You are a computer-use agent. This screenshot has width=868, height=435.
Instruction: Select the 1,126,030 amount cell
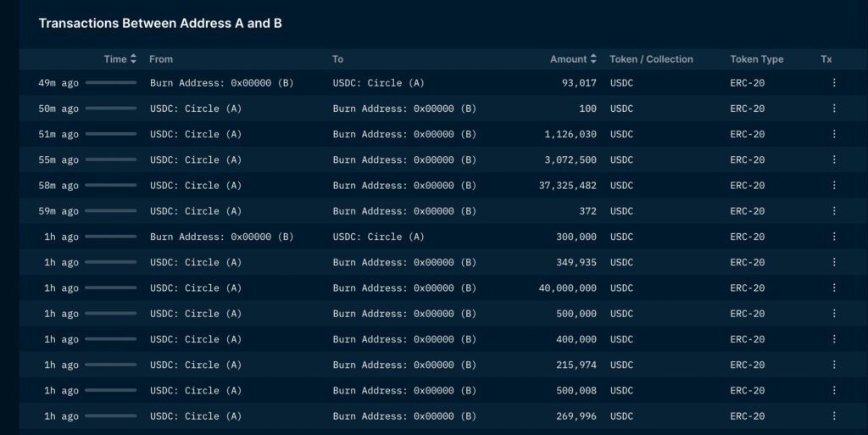570,134
